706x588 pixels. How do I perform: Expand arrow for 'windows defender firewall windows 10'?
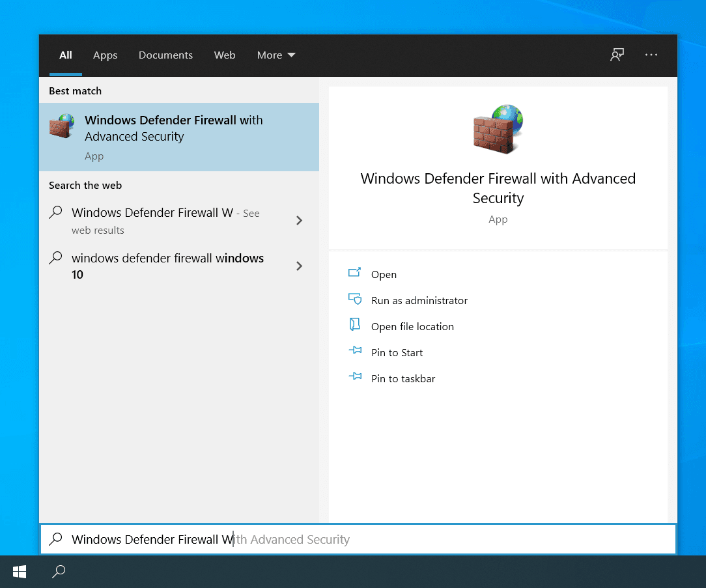(x=299, y=266)
